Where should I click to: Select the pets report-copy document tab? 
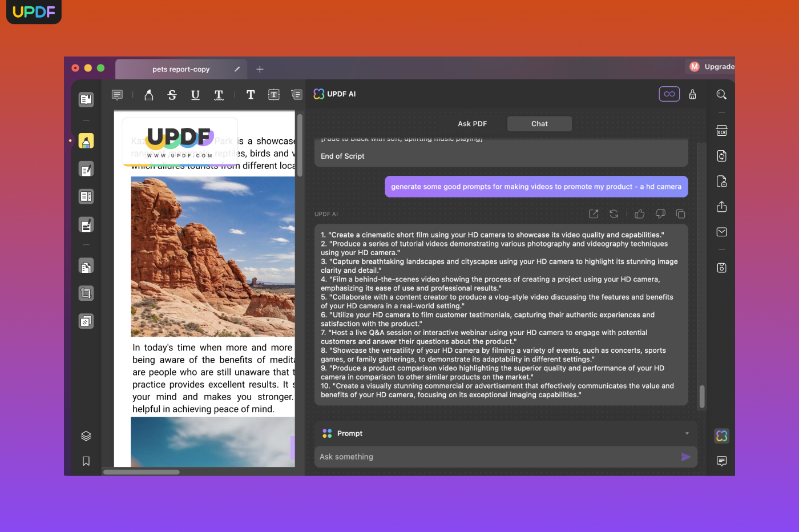pyautogui.click(x=181, y=69)
